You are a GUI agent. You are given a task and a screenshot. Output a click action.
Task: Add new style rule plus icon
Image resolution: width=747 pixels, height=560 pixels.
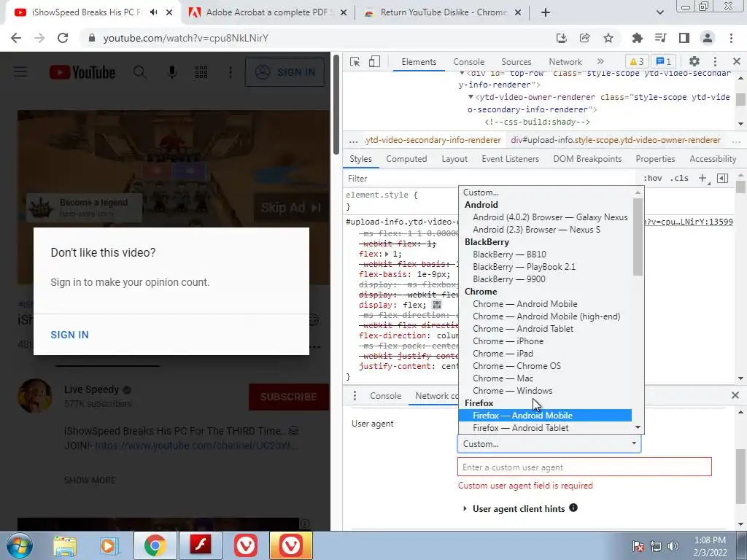703,178
